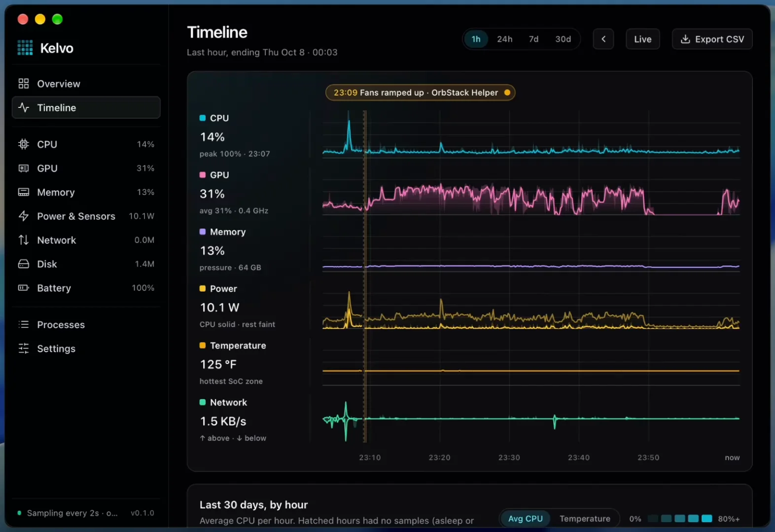Click the yellow Power series color swatch

pyautogui.click(x=202, y=289)
